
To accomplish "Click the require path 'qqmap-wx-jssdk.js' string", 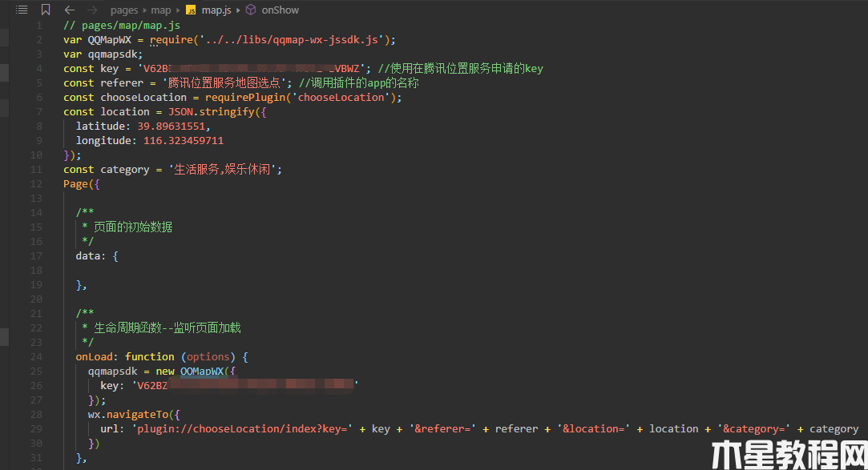I will pos(291,40).
